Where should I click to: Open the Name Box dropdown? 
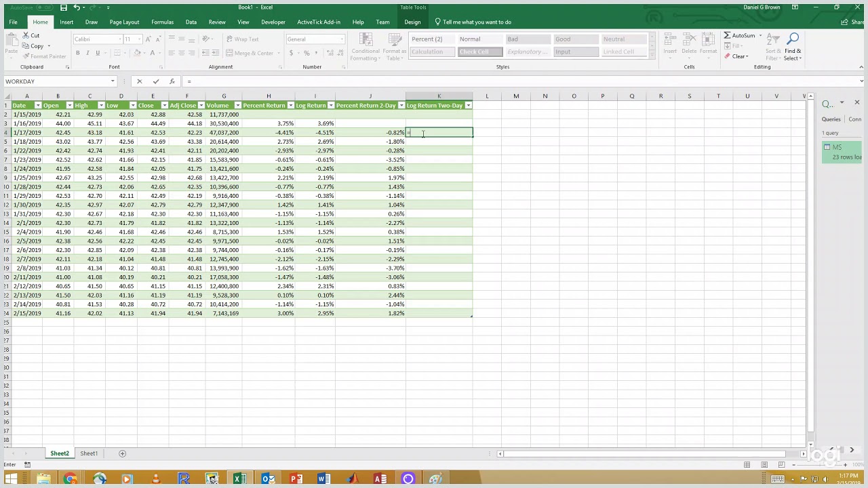pos(113,81)
